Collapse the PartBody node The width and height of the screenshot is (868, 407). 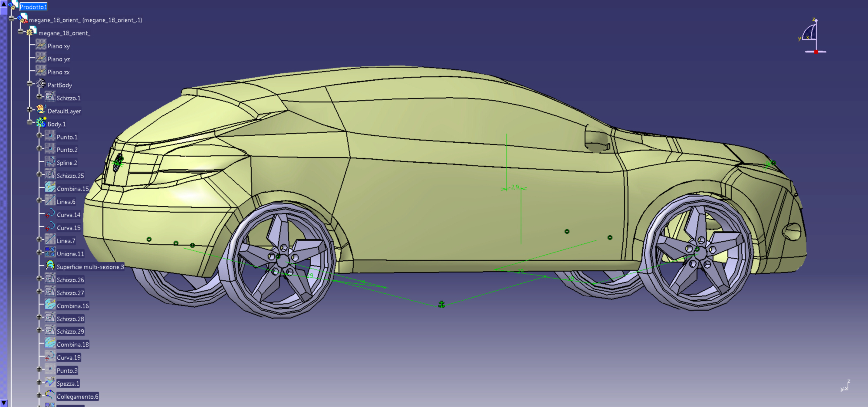[30, 84]
